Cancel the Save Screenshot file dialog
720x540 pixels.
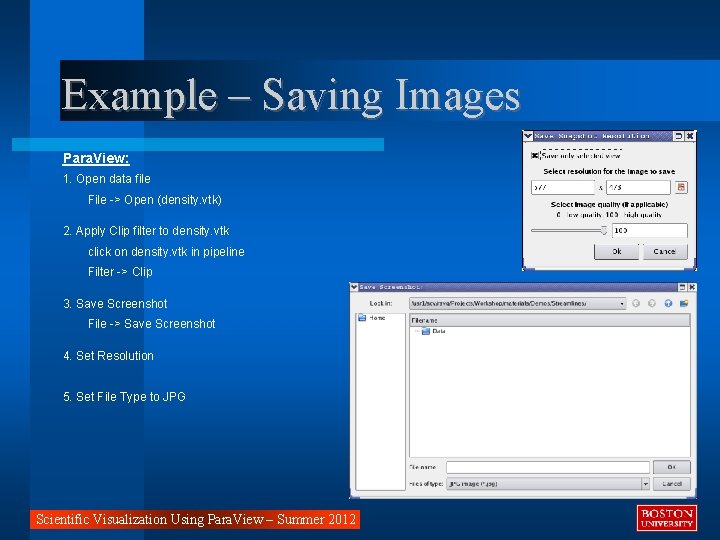click(671, 484)
